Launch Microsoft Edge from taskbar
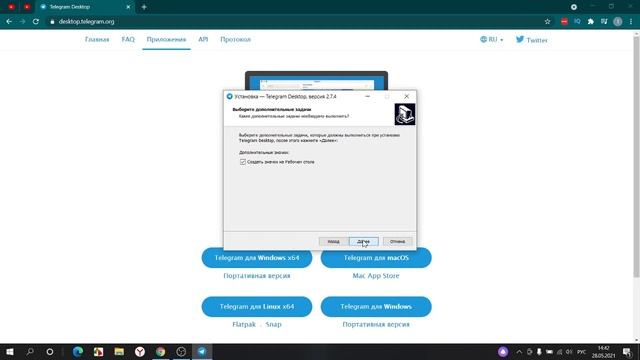Image resolution: width=640 pixels, height=360 pixels. pyautogui.click(x=78, y=351)
